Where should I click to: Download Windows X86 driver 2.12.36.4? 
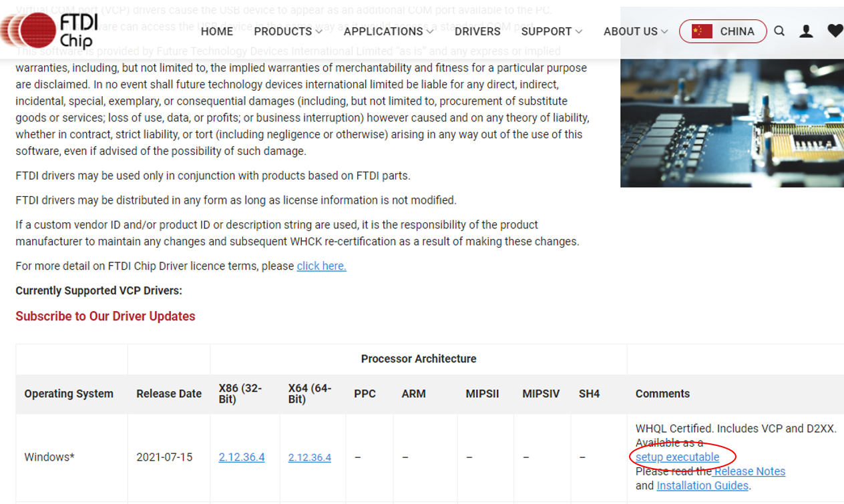pos(242,457)
